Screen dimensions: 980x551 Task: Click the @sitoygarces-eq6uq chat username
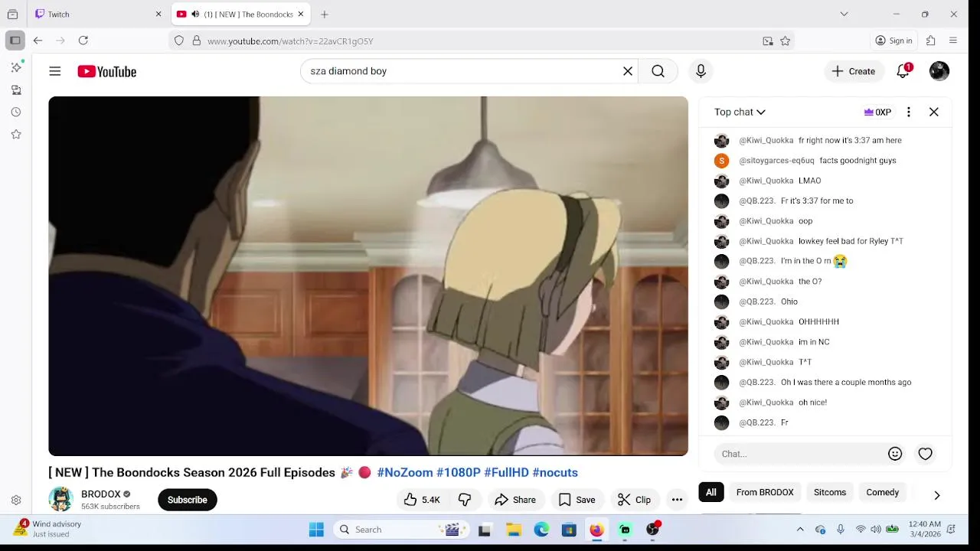point(776,161)
